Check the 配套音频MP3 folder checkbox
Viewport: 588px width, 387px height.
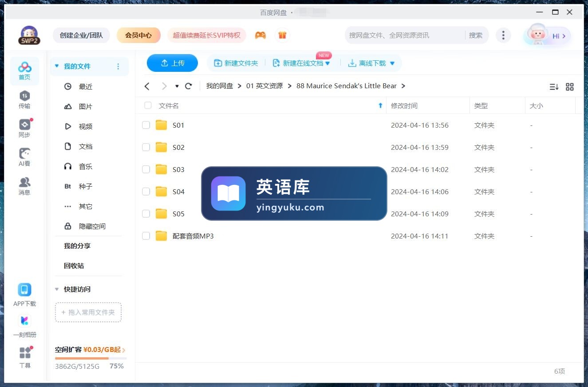(x=146, y=236)
